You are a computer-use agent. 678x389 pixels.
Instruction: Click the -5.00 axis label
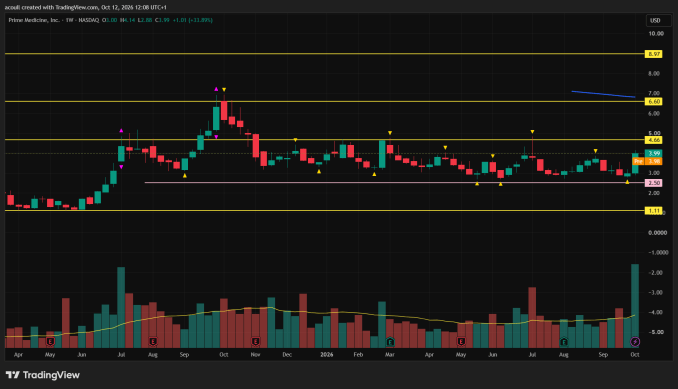point(656,332)
